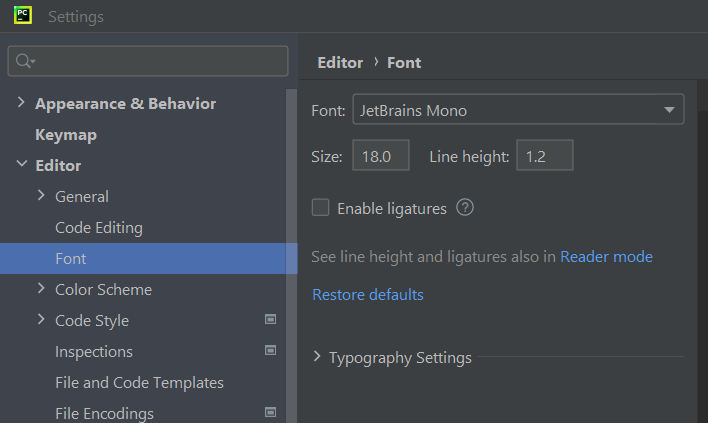Click the Appearance & Behavior label

(126, 104)
